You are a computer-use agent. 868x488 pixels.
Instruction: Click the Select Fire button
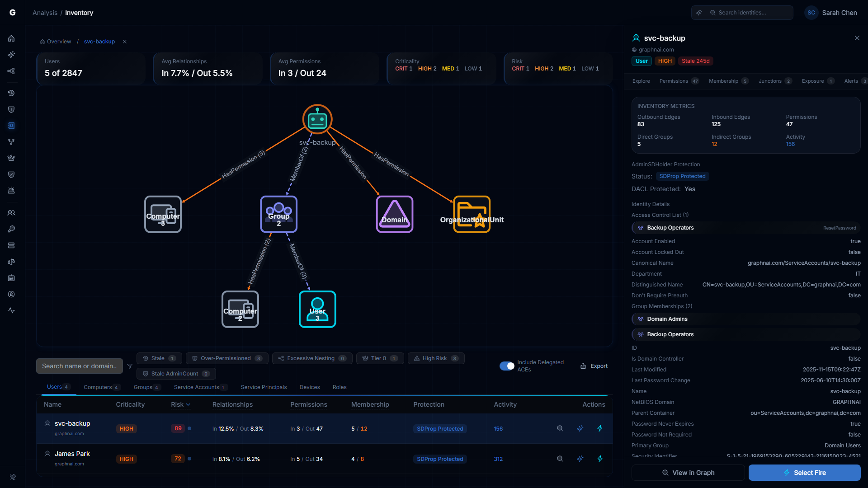tap(805, 473)
